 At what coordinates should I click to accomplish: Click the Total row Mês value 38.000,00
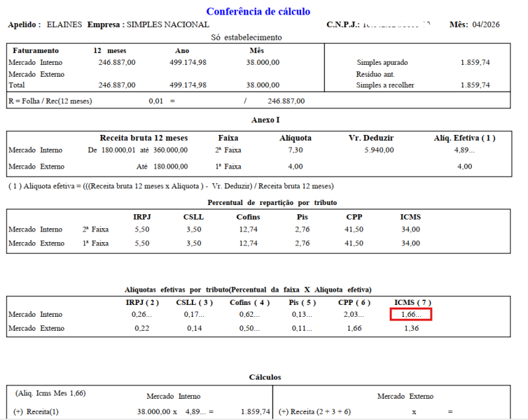[263, 85]
